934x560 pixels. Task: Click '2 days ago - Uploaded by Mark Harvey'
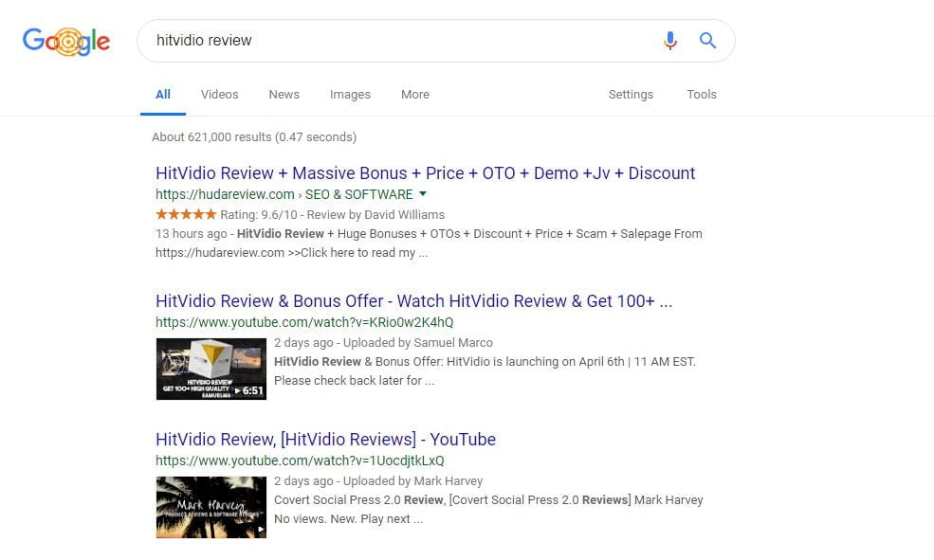click(x=378, y=480)
